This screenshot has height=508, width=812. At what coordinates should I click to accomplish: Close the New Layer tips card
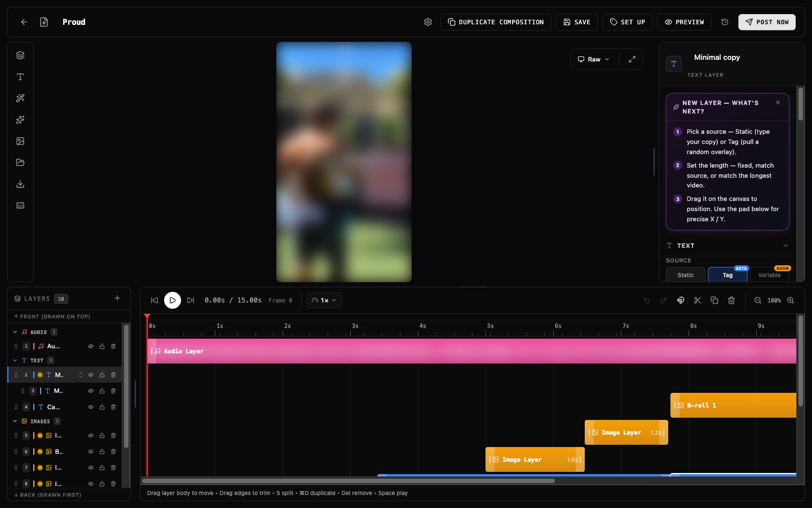(778, 103)
